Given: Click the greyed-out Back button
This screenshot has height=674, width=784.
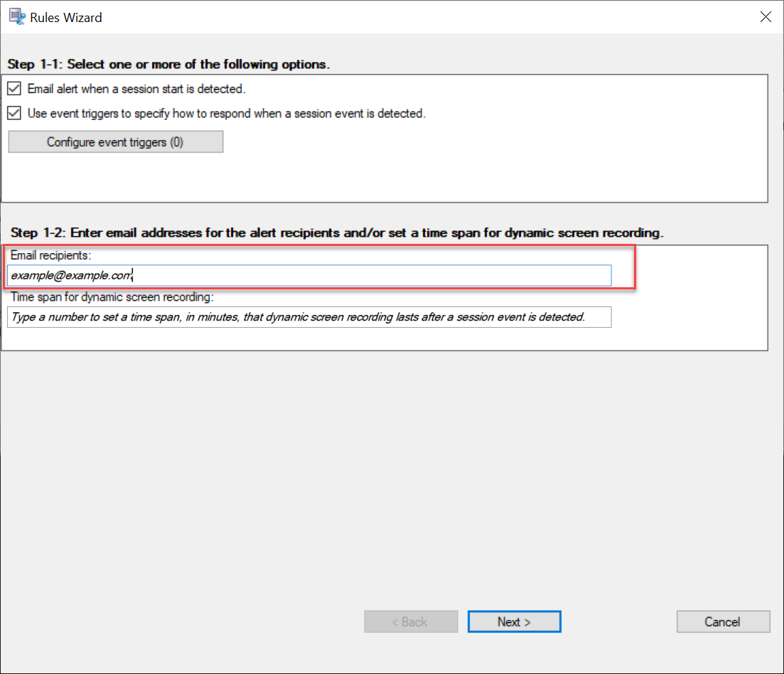Looking at the screenshot, I should click(411, 621).
